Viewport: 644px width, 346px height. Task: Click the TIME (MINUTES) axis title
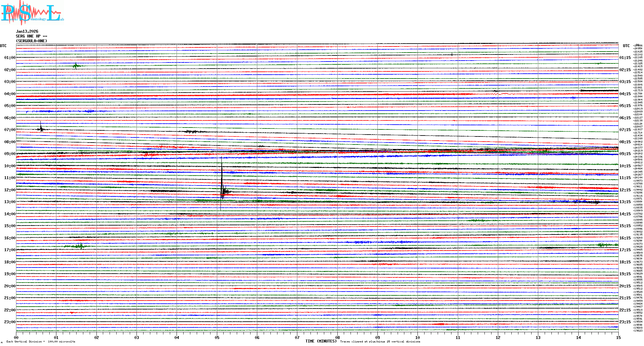[321, 341]
